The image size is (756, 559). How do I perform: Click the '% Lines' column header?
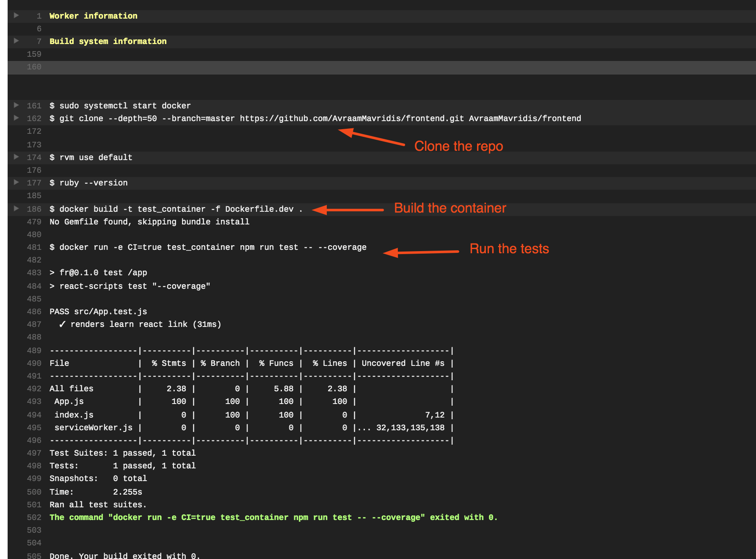point(330,363)
